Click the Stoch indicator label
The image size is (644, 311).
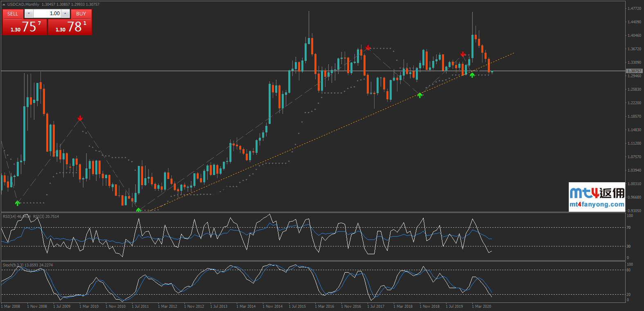(13, 265)
